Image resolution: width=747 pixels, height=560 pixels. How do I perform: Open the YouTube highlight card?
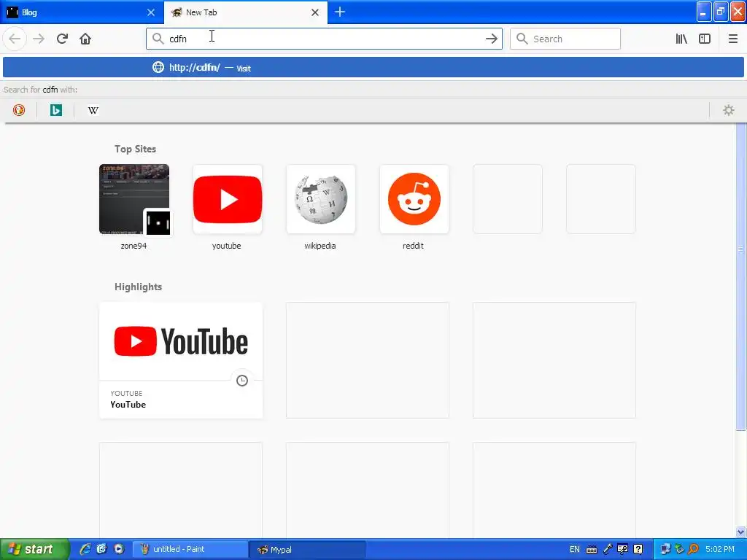coord(181,360)
